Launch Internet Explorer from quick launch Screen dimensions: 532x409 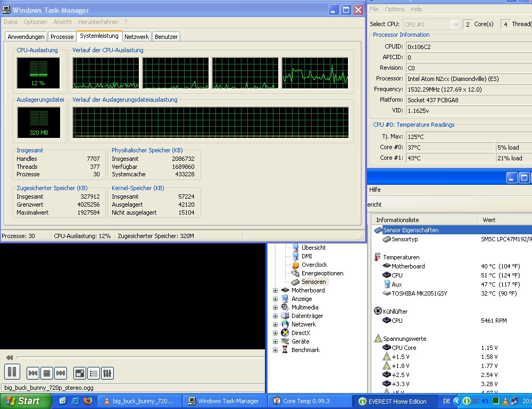click(76, 401)
